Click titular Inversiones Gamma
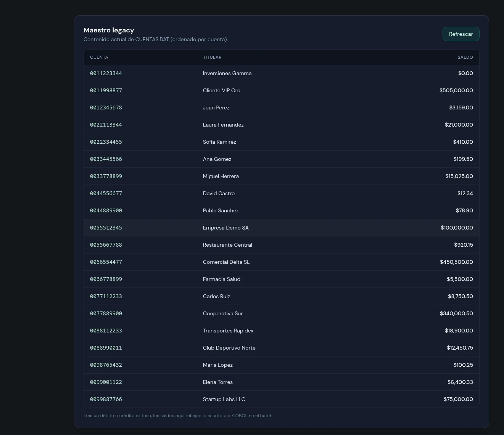Screen dimensions: 504x435 coord(227,73)
